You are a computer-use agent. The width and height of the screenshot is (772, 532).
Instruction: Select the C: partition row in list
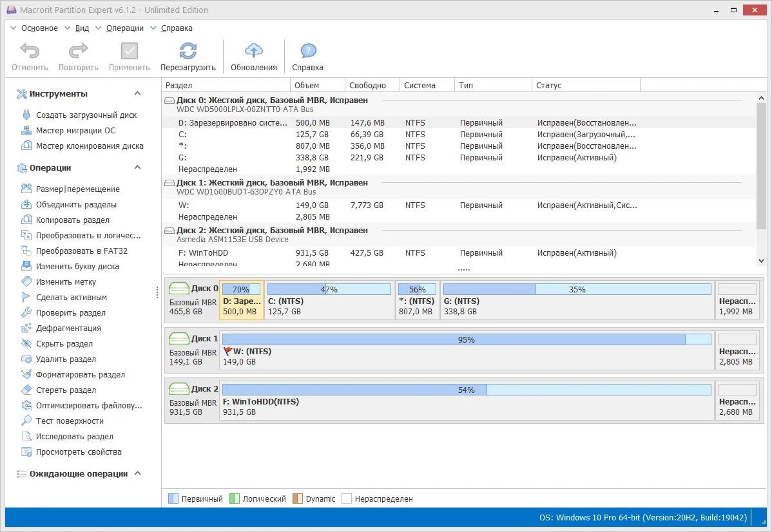click(x=459, y=135)
